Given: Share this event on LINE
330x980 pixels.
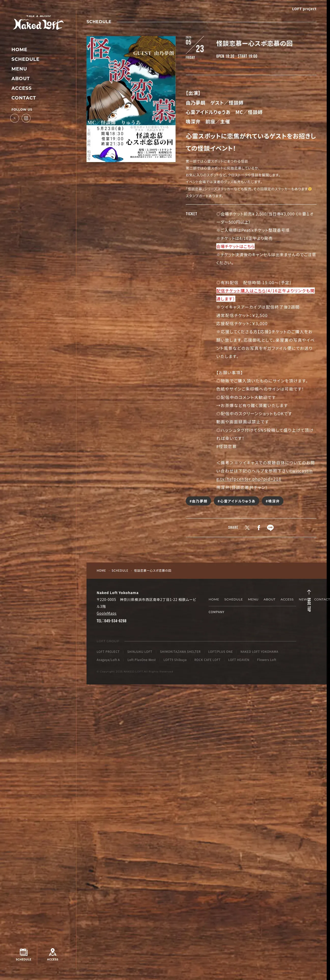Looking at the screenshot, I should [x=270, y=528].
